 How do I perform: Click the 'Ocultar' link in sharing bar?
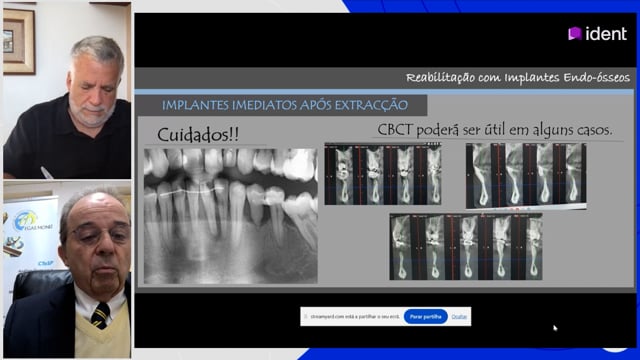[x=459, y=316]
